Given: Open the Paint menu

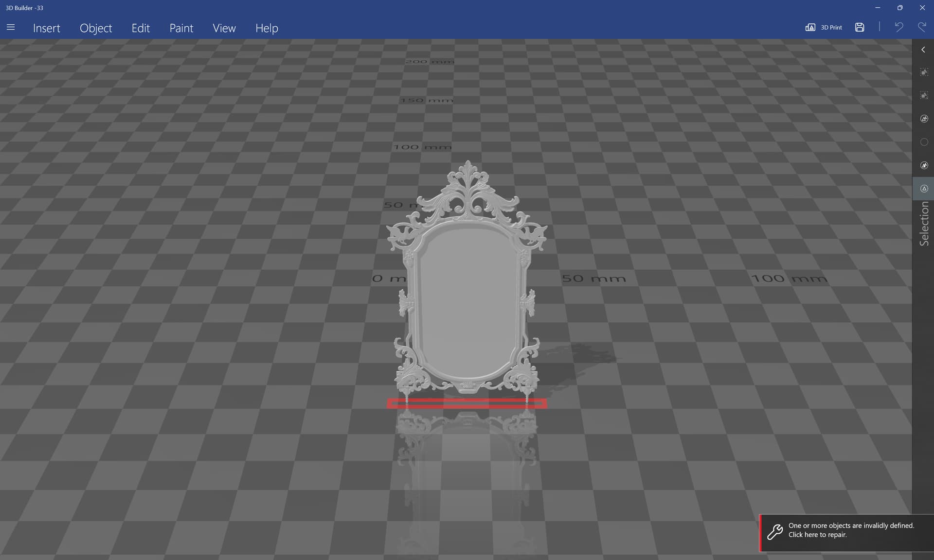Looking at the screenshot, I should 181,28.
